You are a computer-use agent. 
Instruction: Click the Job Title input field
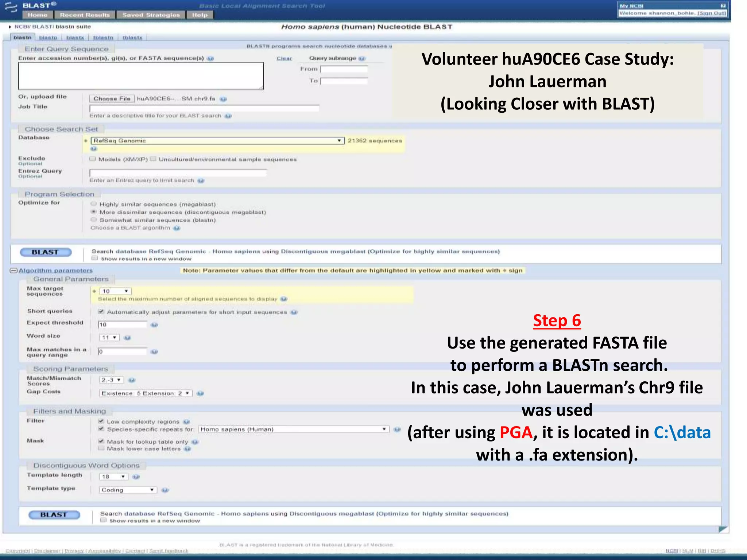(204, 108)
